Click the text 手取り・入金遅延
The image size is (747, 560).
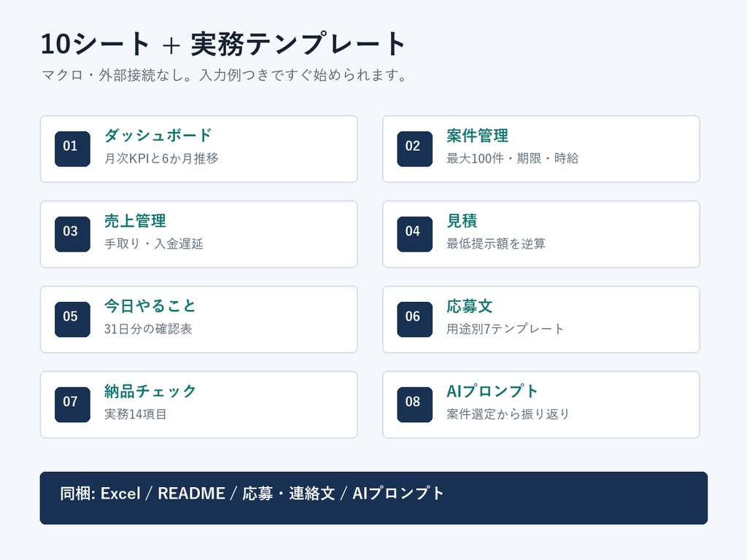pos(153,244)
